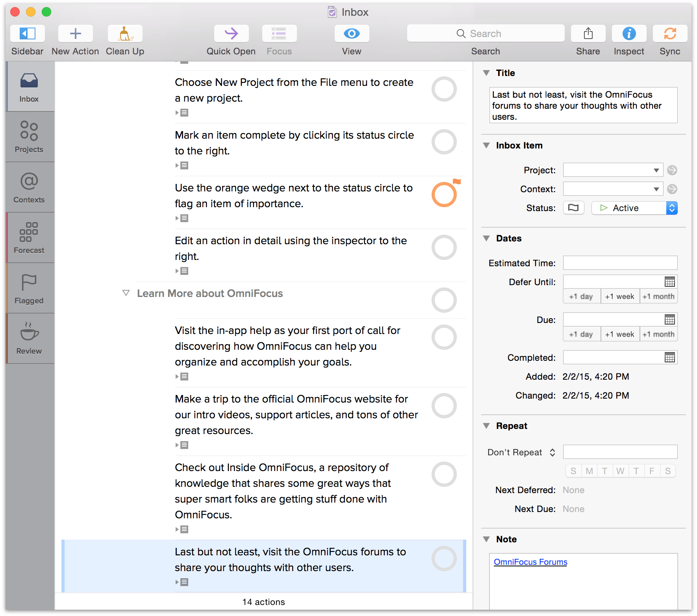Click the New Action plus icon
This screenshot has height=616, width=697.
[75, 33]
